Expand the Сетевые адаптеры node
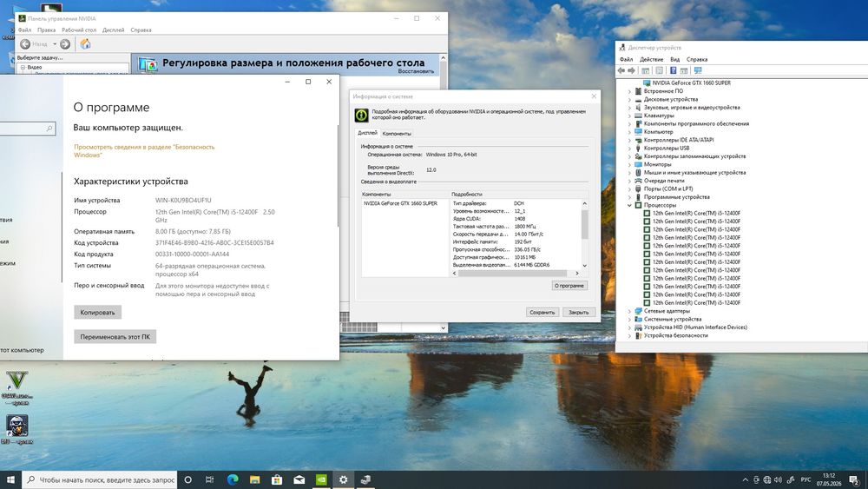This screenshot has height=489, width=868. [629, 311]
